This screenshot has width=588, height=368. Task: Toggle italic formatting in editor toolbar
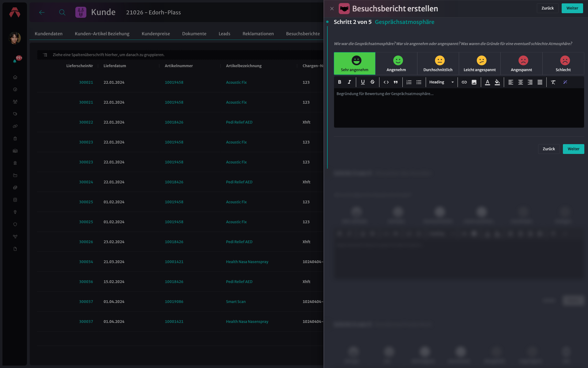(349, 82)
